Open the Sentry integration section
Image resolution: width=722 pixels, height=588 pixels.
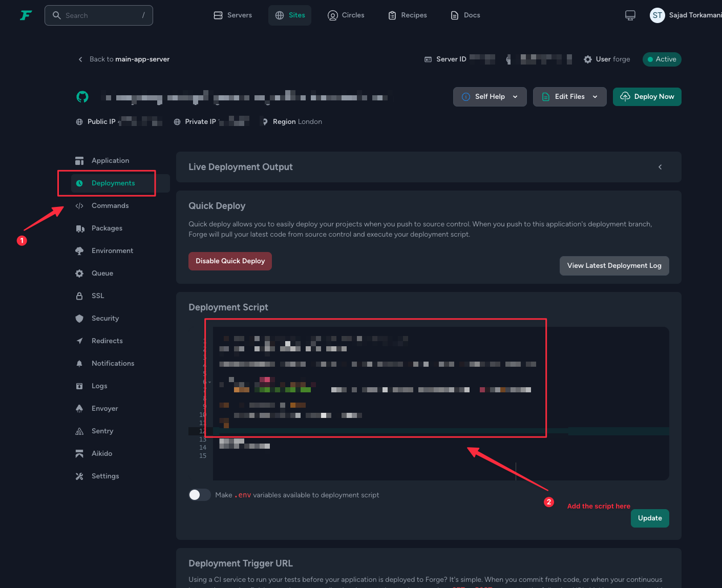(102, 431)
